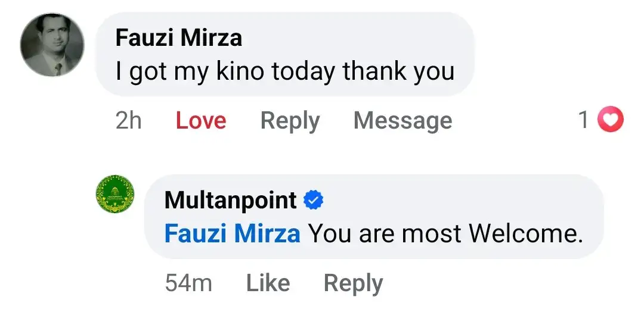
Task: Reply to Fauzi Mirza's comment
Action: point(290,121)
